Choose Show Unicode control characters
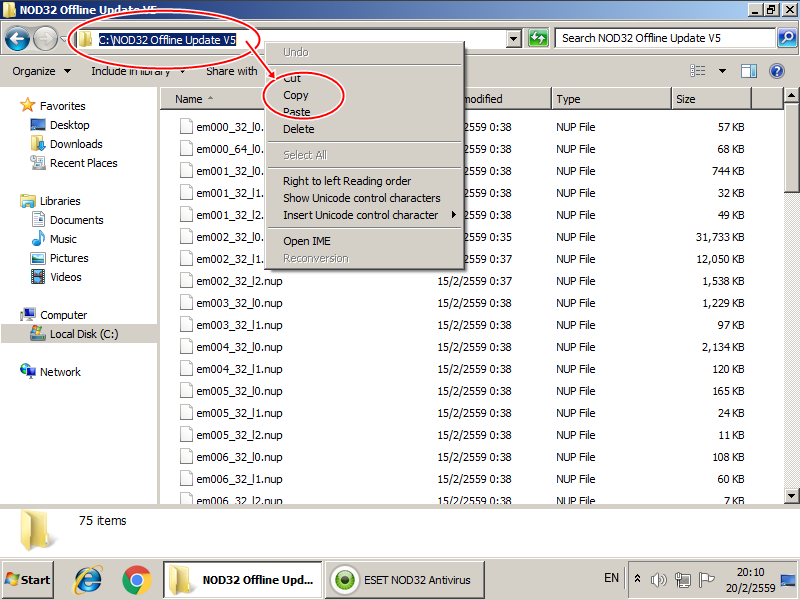 [x=364, y=198]
